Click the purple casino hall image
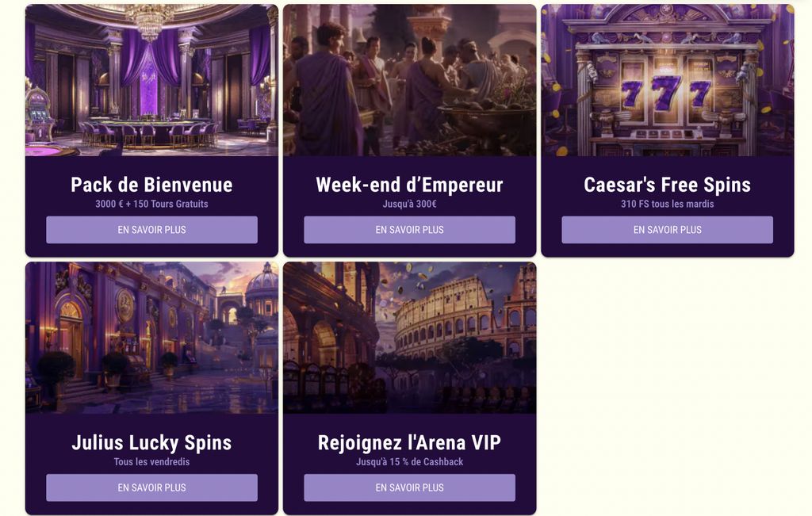Image resolution: width=812 pixels, height=516 pixels. 151,79
